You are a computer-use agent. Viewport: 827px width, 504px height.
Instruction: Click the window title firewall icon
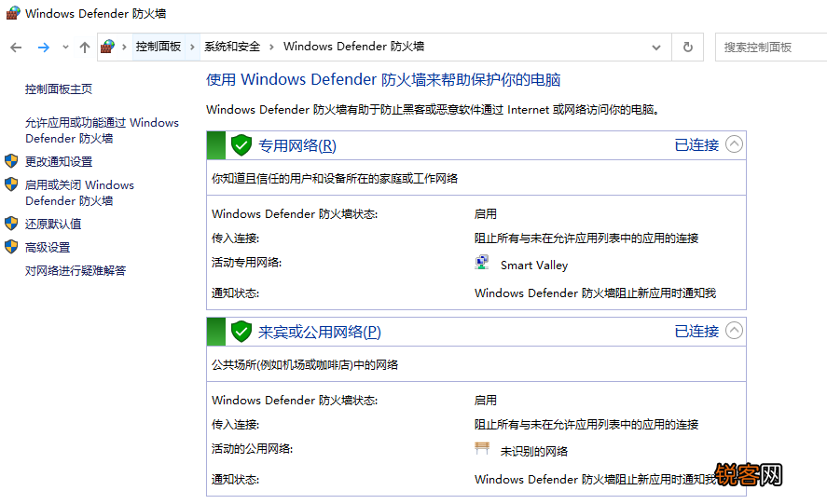pyautogui.click(x=13, y=13)
